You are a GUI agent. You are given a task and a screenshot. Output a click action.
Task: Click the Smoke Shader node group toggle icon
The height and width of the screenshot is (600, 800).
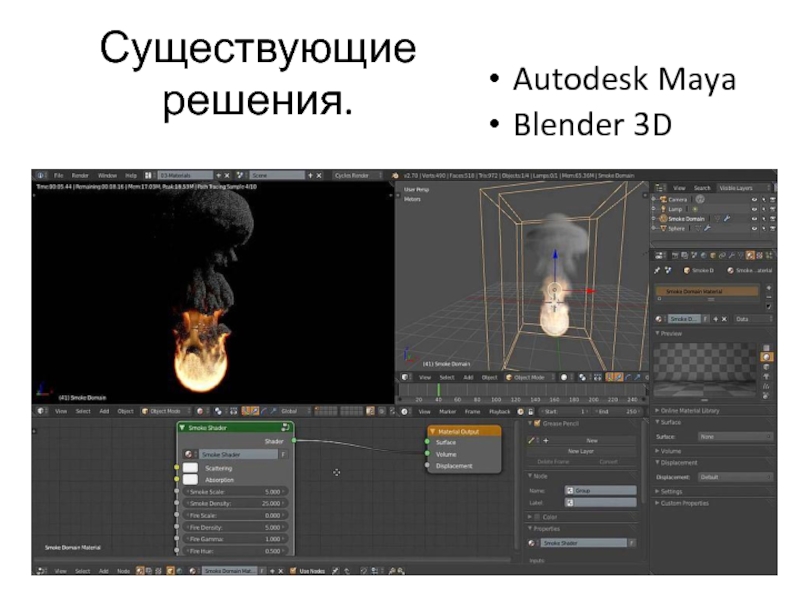(x=285, y=427)
